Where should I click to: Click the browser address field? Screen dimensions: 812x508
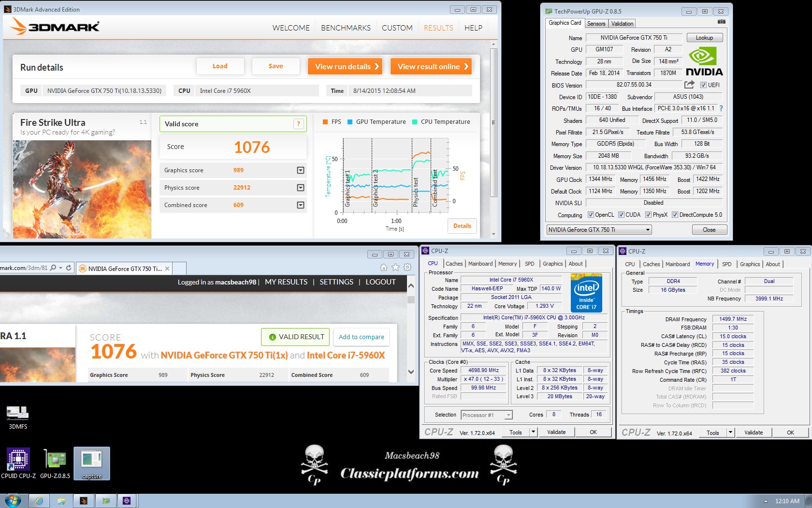click(x=24, y=268)
